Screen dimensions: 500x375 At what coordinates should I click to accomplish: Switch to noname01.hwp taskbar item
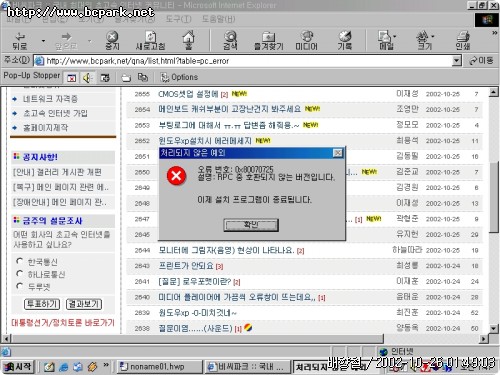(x=159, y=367)
